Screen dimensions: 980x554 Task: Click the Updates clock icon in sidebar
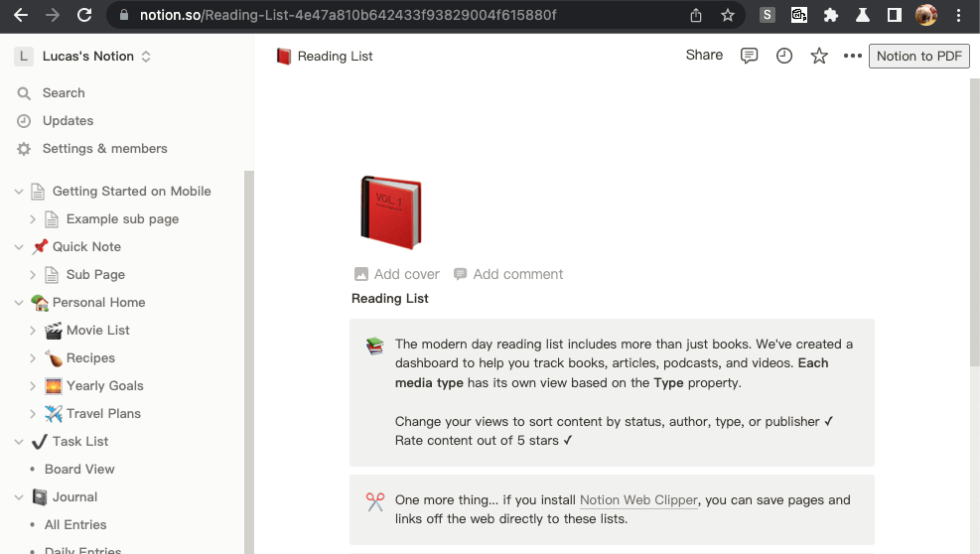24,121
